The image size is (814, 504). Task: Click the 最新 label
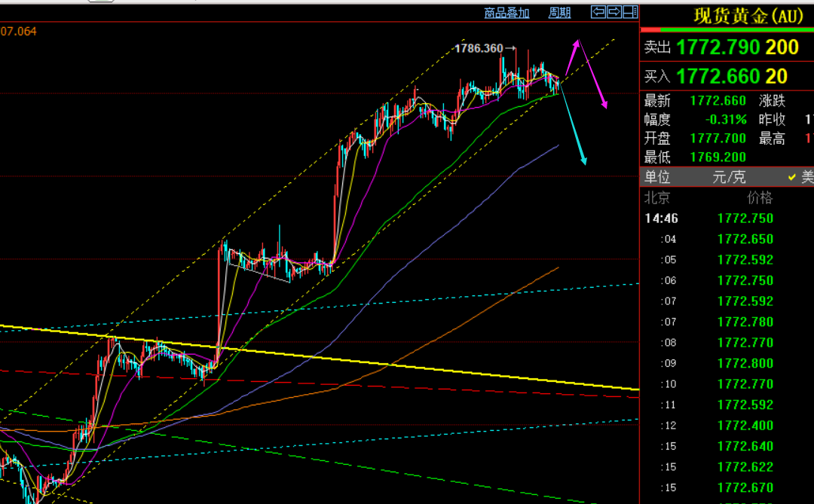tap(657, 101)
